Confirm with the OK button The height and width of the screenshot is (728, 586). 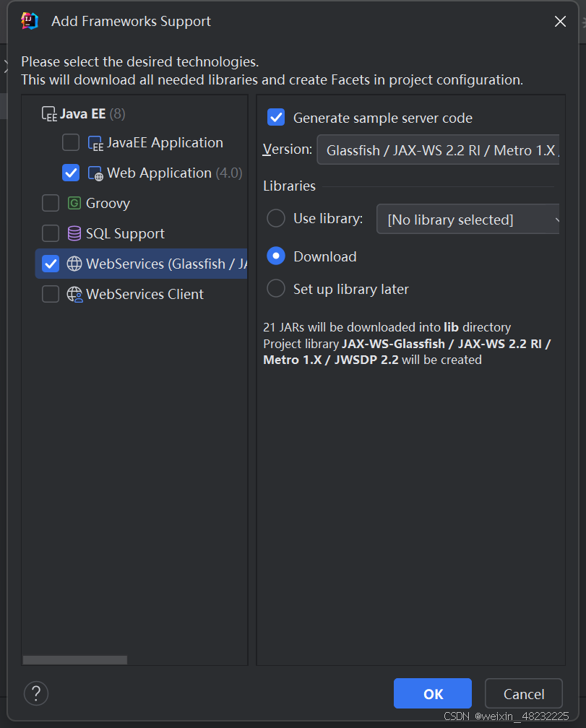[433, 693]
